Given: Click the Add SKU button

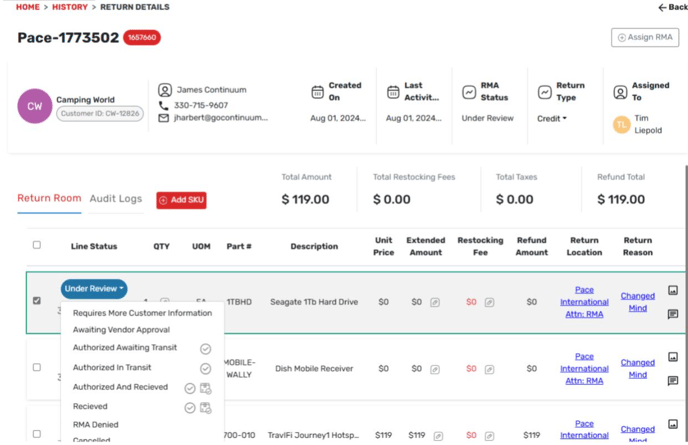Looking at the screenshot, I should pos(181,200).
